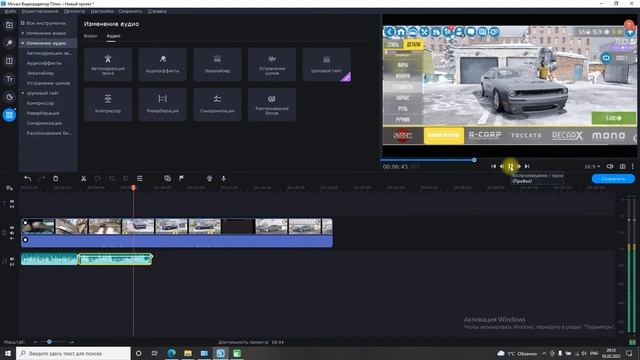
Task: Click the rotate icon in timeline toolbar
Action: tap(98, 178)
